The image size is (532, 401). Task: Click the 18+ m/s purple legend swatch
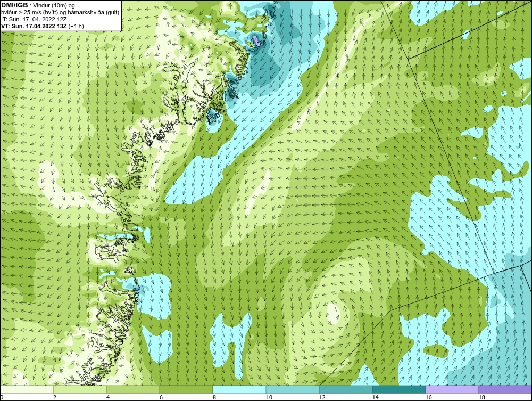[505, 389]
